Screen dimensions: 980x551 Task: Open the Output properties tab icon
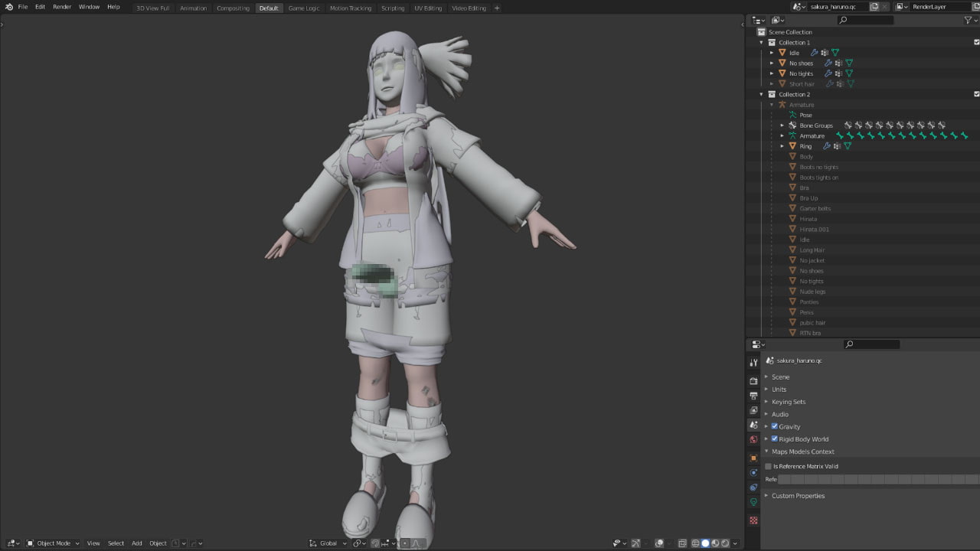(753, 396)
